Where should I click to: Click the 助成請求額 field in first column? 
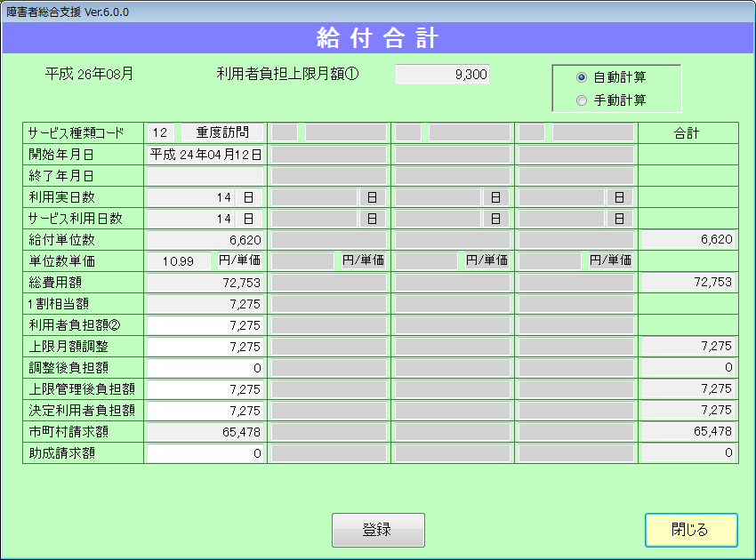coord(205,452)
